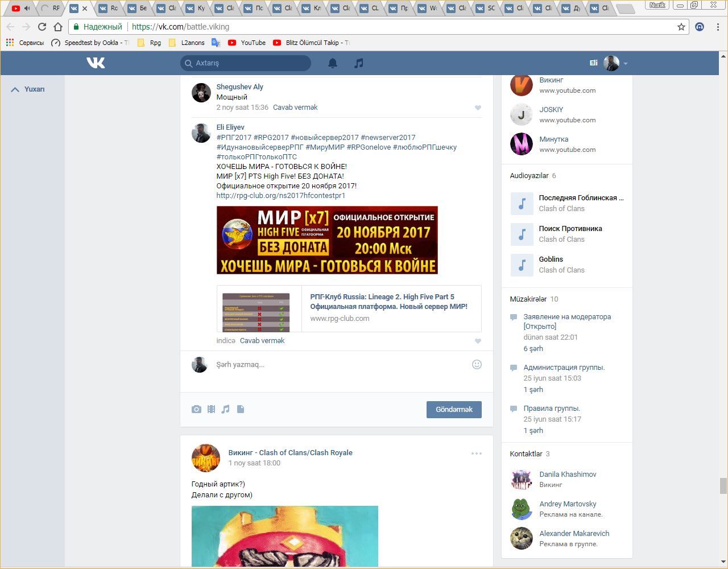Open Минутка channel avatar
The height and width of the screenshot is (569, 728).
[x=521, y=145]
